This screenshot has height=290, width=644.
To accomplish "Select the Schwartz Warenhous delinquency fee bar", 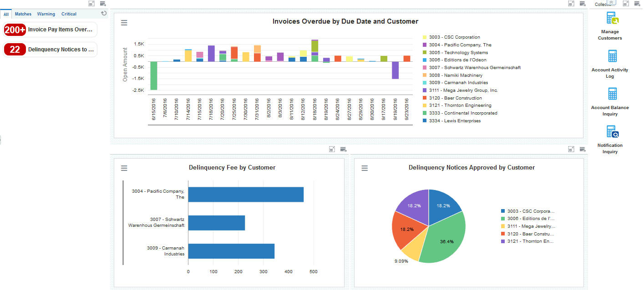I will coord(217,223).
